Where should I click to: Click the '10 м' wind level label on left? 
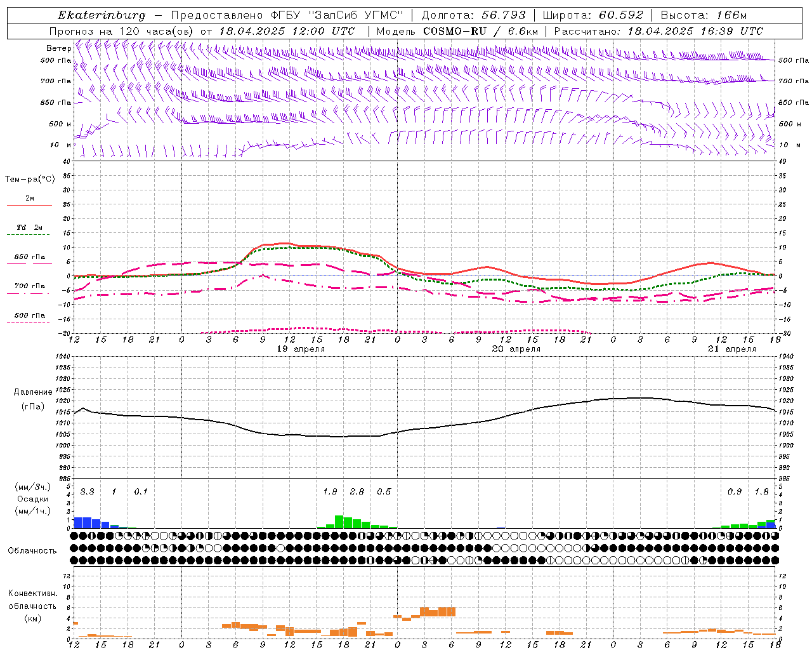[x=61, y=145]
